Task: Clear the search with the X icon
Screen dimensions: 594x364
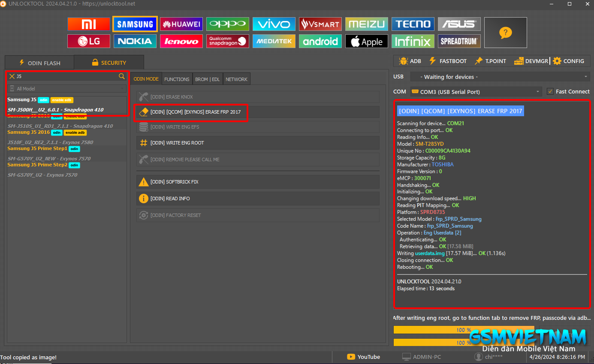Action: click(12, 76)
